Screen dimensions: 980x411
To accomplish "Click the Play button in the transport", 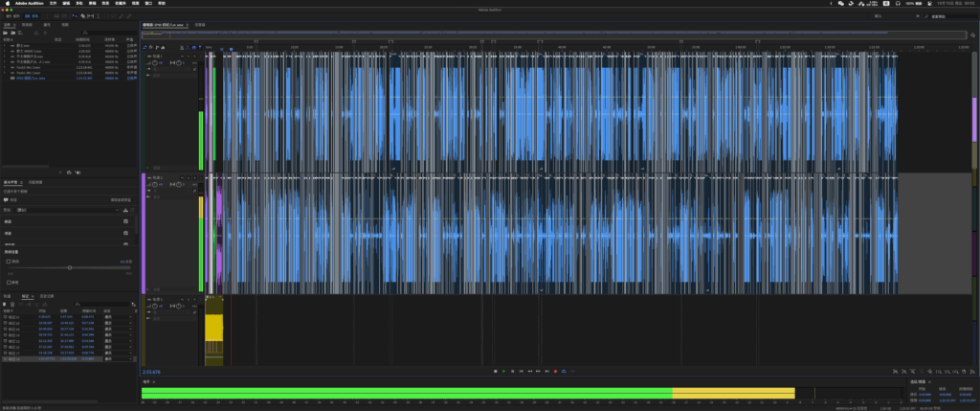I will (504, 371).
